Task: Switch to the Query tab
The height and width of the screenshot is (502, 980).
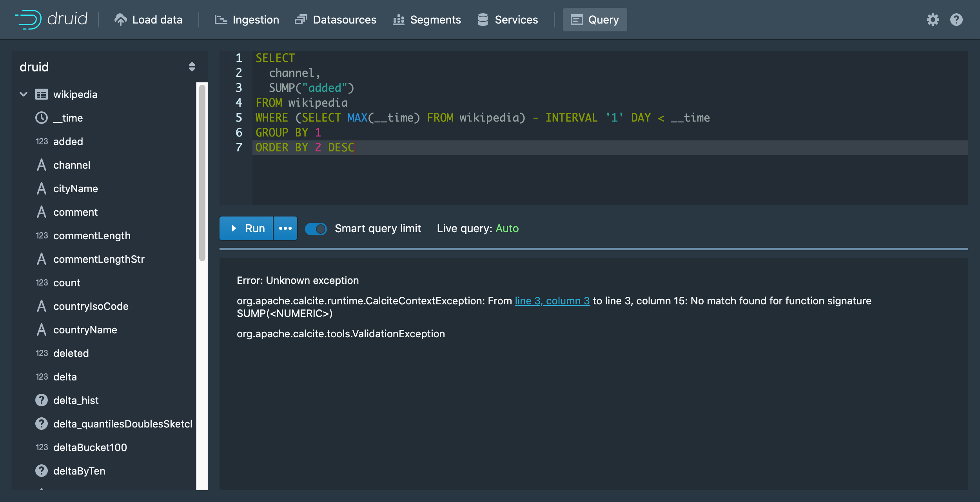Action: coord(595,20)
